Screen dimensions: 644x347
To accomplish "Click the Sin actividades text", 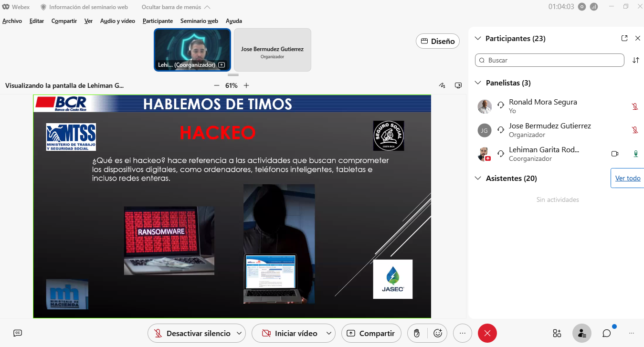I will (x=558, y=200).
